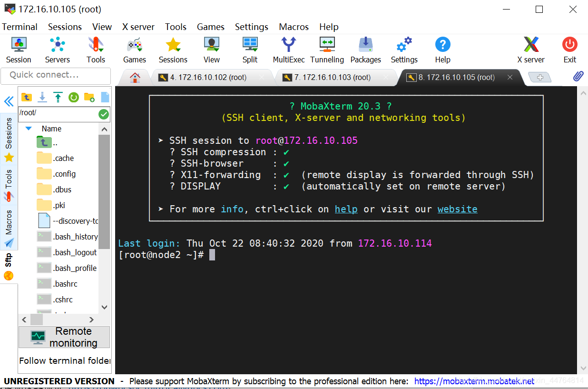Viewport: 588px width, 389px height.
Task: Open the Sessions menu
Action: click(x=65, y=27)
